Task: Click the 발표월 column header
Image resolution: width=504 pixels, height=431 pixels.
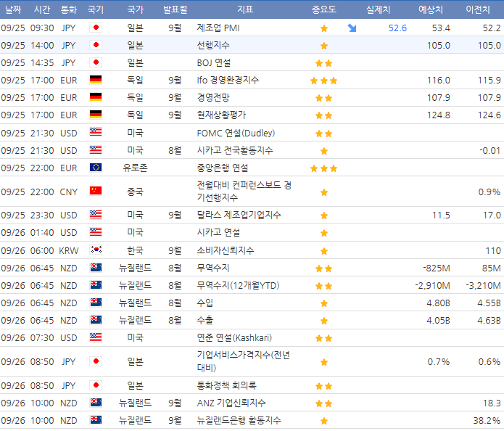Action: [x=175, y=9]
